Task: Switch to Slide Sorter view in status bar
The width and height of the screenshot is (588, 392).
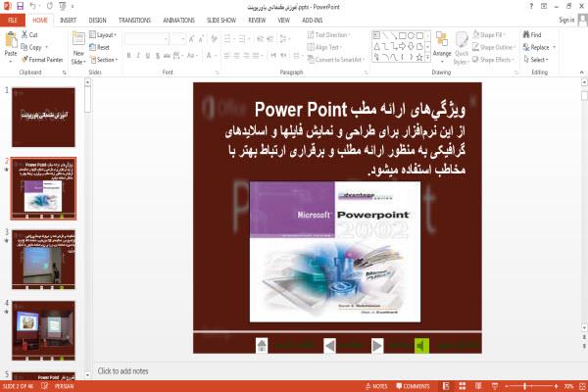Action: pyautogui.click(x=462, y=386)
